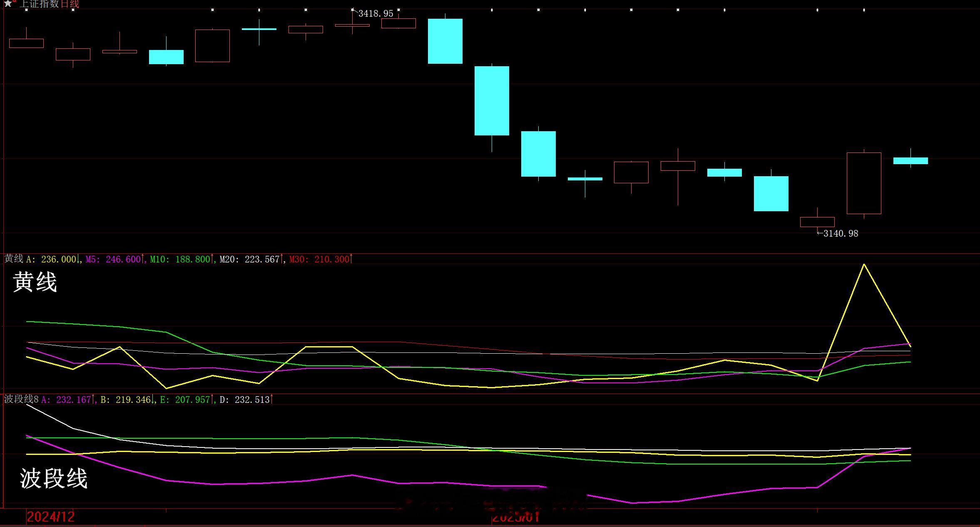This screenshot has width=980, height=527.
Task: Click the 2024/12 date label on the time axis
Action: [50, 517]
